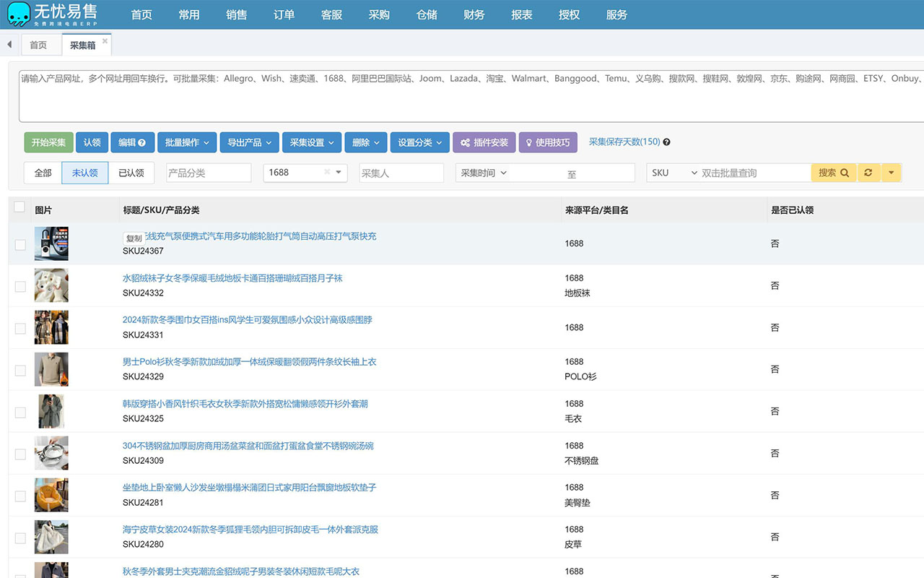The width and height of the screenshot is (924, 578).
Task: Close the 采集箱 tab with the x icon
Action: click(105, 41)
